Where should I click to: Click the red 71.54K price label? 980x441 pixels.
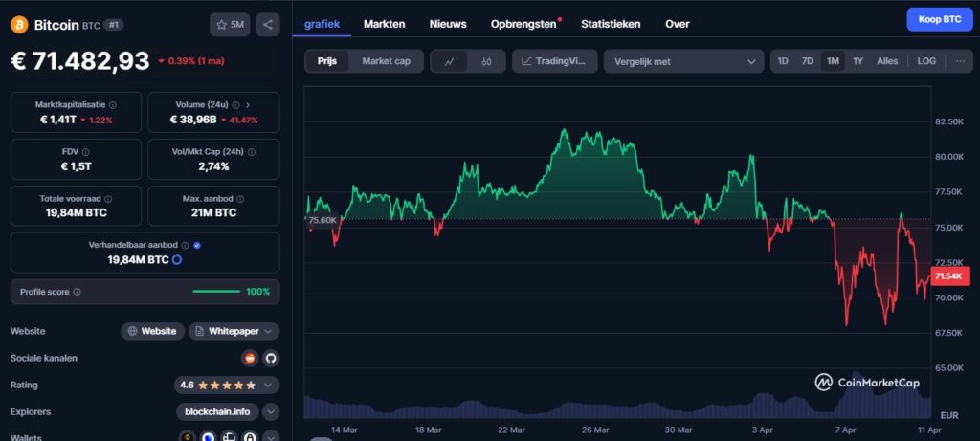pyautogui.click(x=950, y=276)
